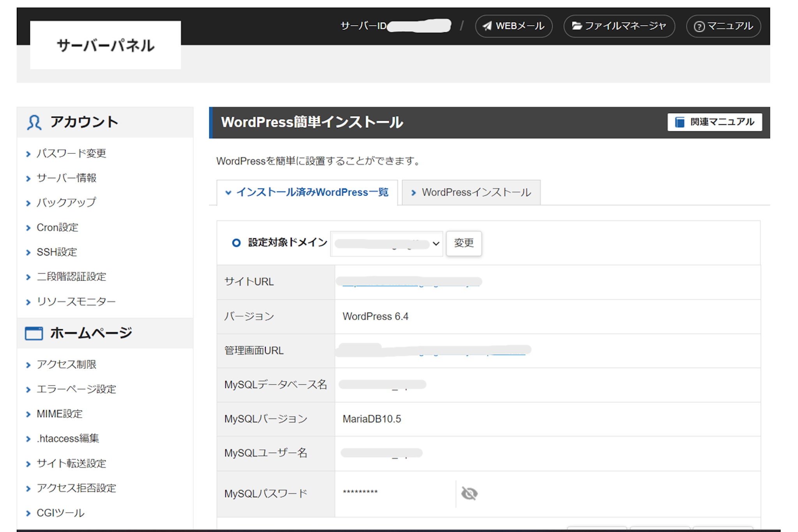Expand インストール済みWordPress一覧 chevron
Screen dimensions: 798x532
click(228, 193)
